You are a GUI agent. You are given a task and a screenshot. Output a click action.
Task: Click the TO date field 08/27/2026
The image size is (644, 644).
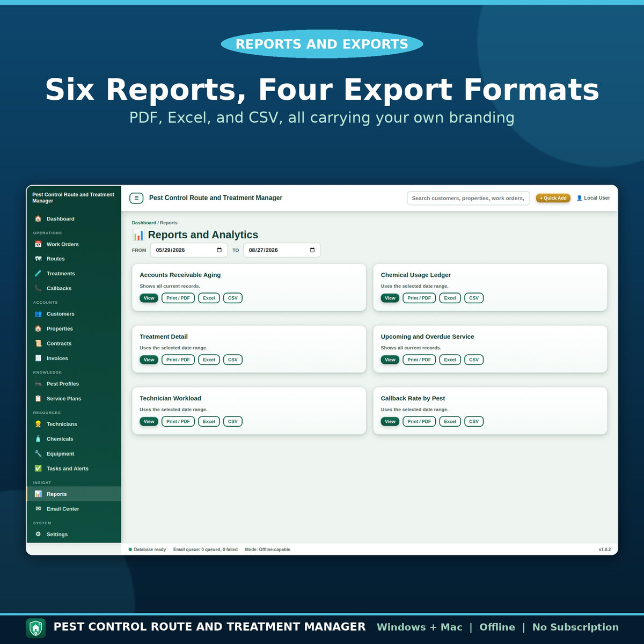pos(282,250)
